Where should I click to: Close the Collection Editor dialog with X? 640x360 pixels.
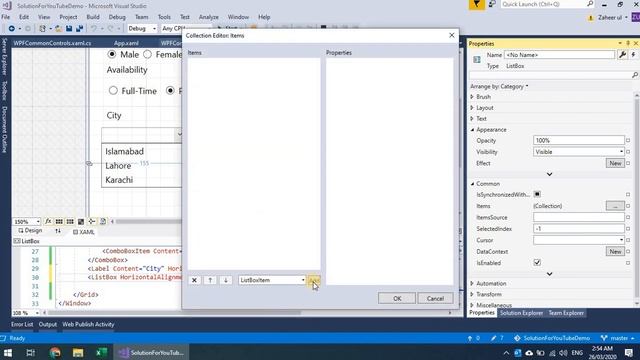[x=451, y=36]
